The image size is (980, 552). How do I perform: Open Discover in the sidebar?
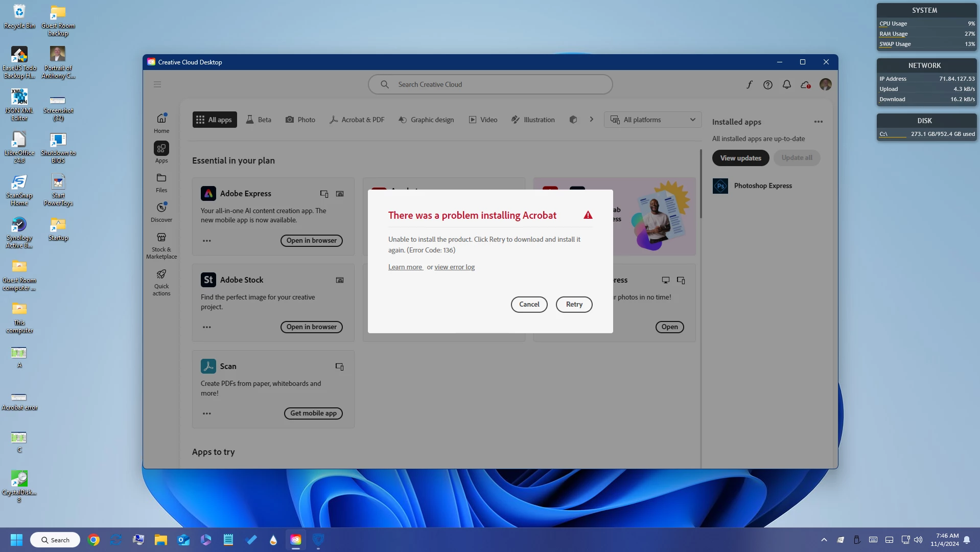click(161, 212)
